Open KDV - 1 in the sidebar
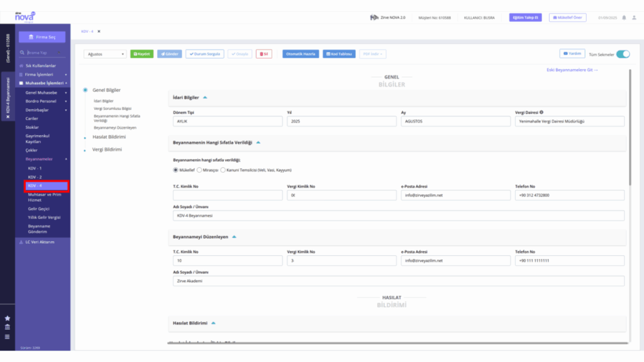 (x=35, y=168)
